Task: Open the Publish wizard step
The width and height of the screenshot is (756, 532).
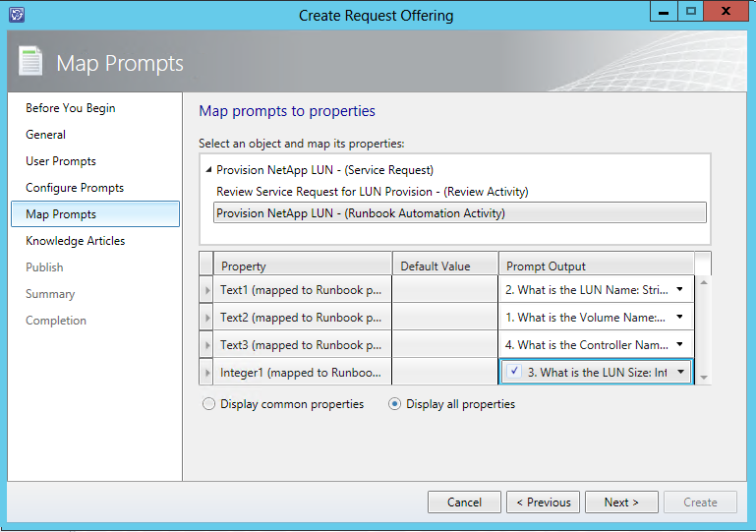Action: pyautogui.click(x=44, y=267)
